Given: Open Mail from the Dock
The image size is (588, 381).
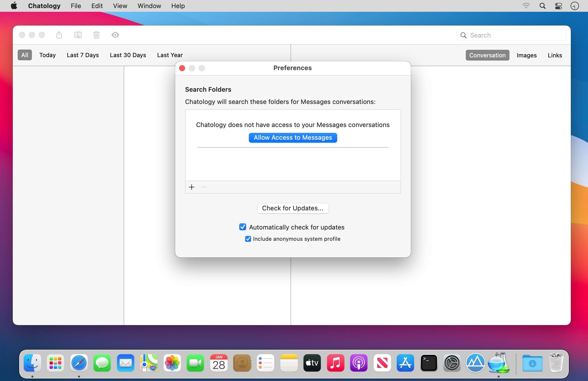Looking at the screenshot, I should [125, 363].
